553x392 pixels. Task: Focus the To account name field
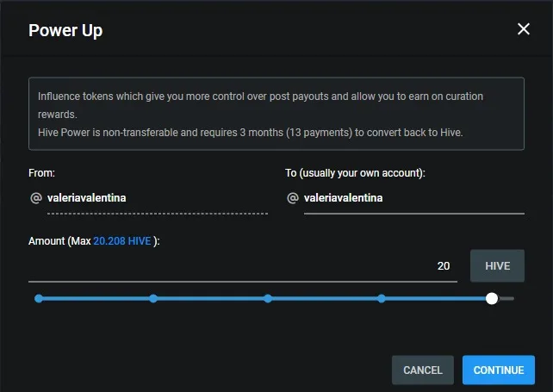coord(413,198)
